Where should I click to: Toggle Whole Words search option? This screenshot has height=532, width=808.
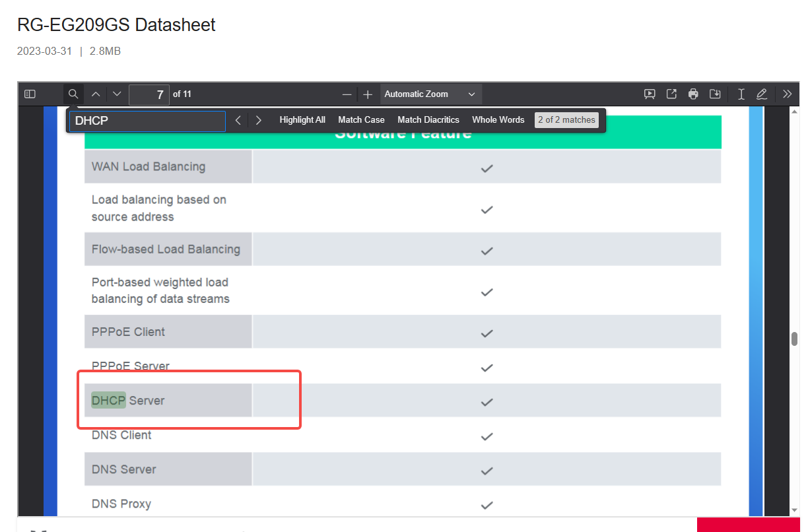tap(498, 120)
